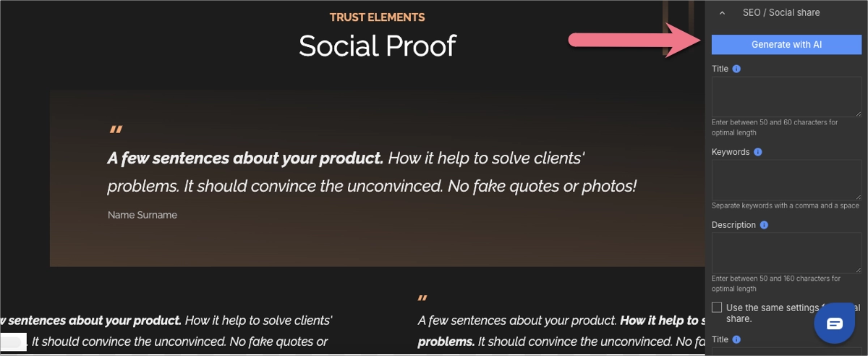Image resolution: width=868 pixels, height=356 pixels.
Task: Click the Generate with AI button
Action: click(x=786, y=44)
